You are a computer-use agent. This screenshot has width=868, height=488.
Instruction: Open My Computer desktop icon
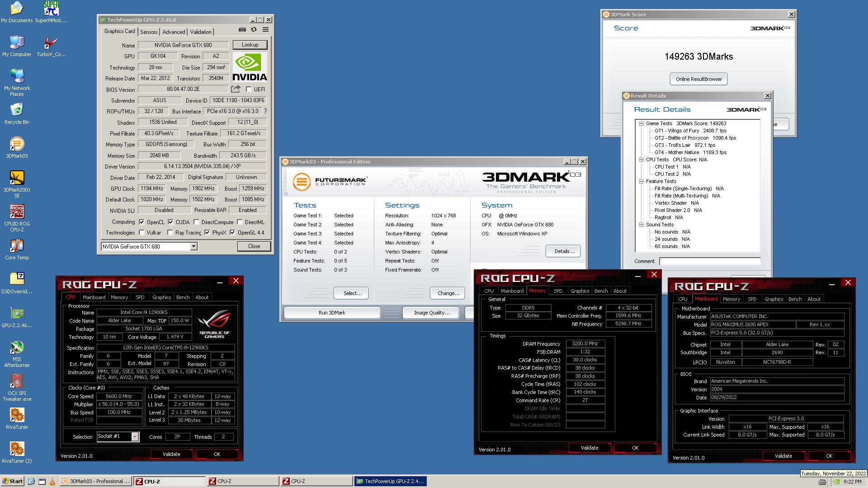[17, 46]
